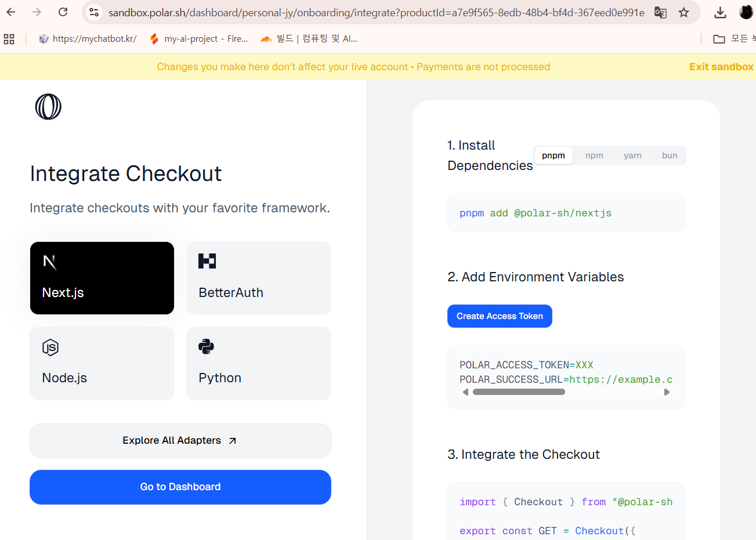Select the Next.js framework card
Screen dimensions: 756x540
click(102, 278)
